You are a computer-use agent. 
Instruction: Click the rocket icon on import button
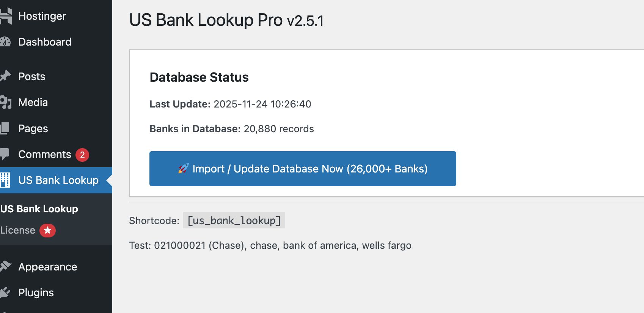click(x=184, y=169)
